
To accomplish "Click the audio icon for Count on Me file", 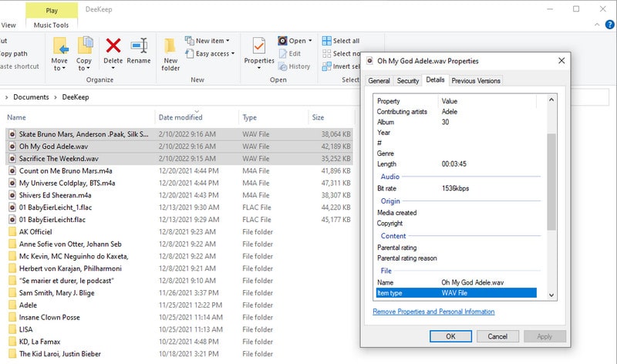I will pos(12,170).
